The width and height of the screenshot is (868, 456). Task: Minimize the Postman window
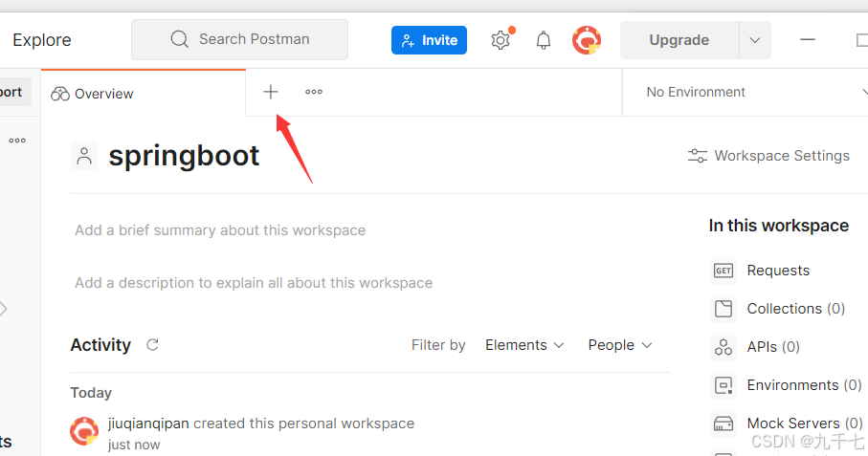(x=808, y=40)
